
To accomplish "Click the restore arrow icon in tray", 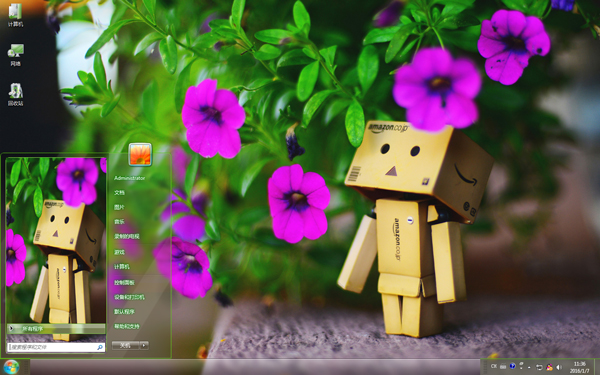I will [x=539, y=367].
